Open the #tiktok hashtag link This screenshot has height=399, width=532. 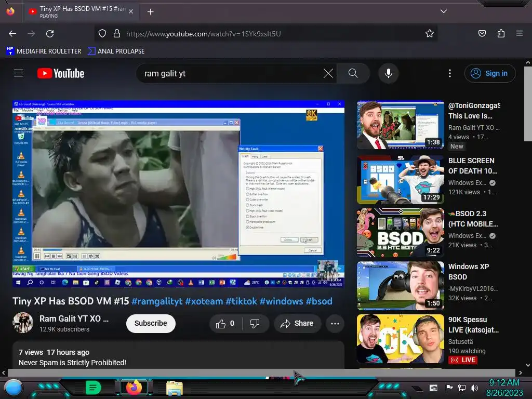click(241, 301)
